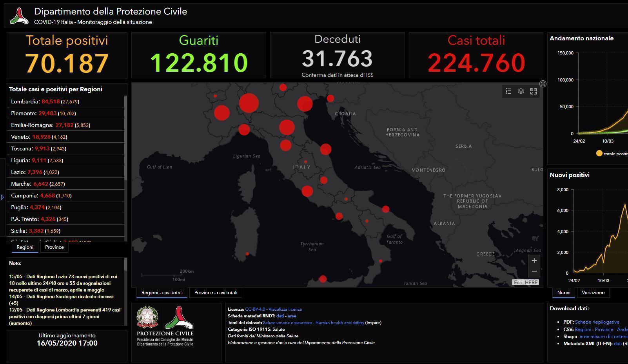Open the CC-BY-4.0 license link
The image size is (628, 364).
click(255, 309)
